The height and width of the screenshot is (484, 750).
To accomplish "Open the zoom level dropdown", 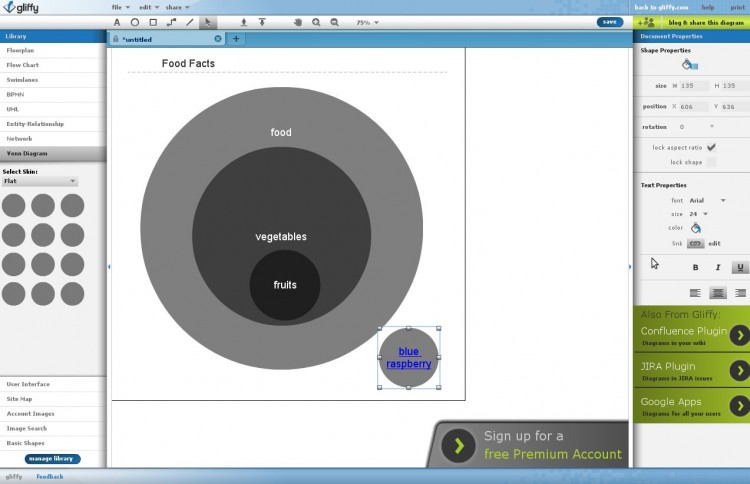I will [367, 22].
